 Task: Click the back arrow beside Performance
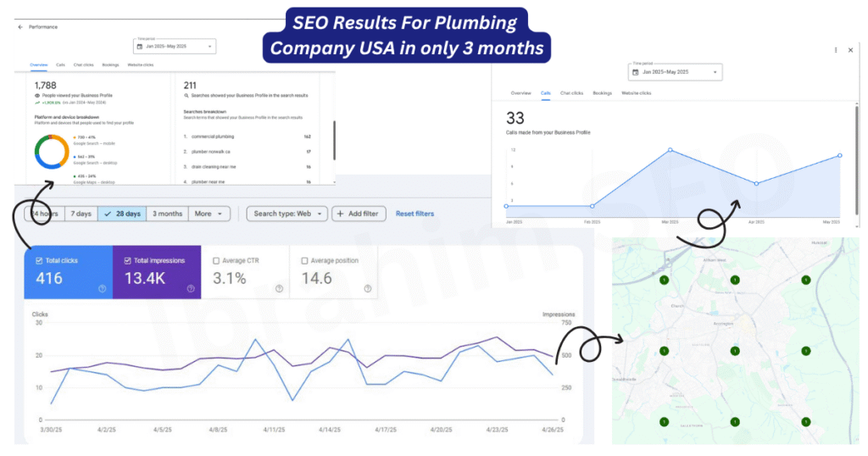coord(20,27)
